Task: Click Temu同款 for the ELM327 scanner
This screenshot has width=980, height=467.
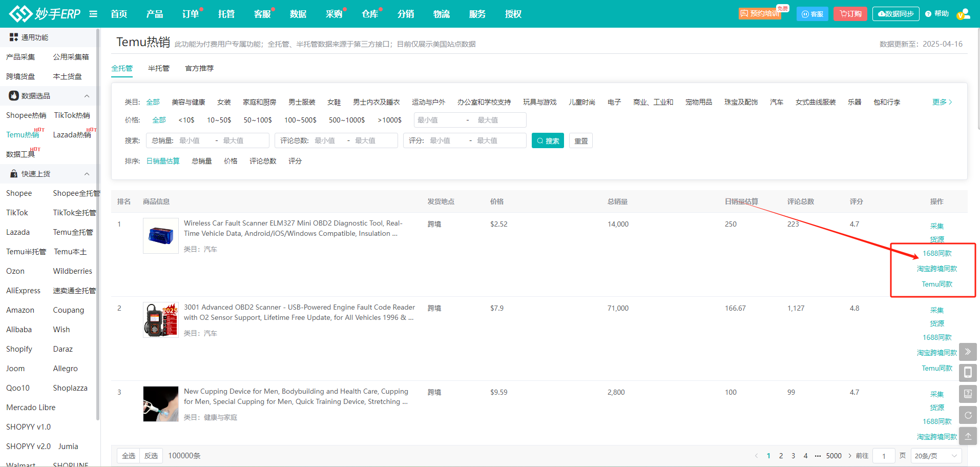Action: tap(937, 284)
